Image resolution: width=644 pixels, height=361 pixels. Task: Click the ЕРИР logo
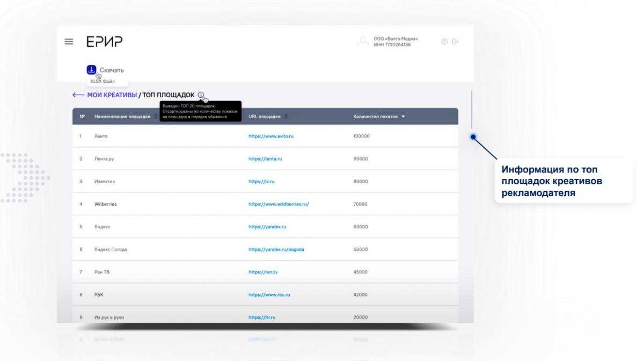click(x=105, y=42)
